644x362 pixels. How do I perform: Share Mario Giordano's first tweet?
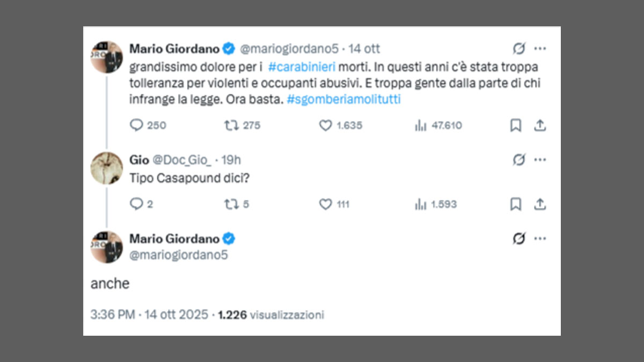pyautogui.click(x=540, y=125)
